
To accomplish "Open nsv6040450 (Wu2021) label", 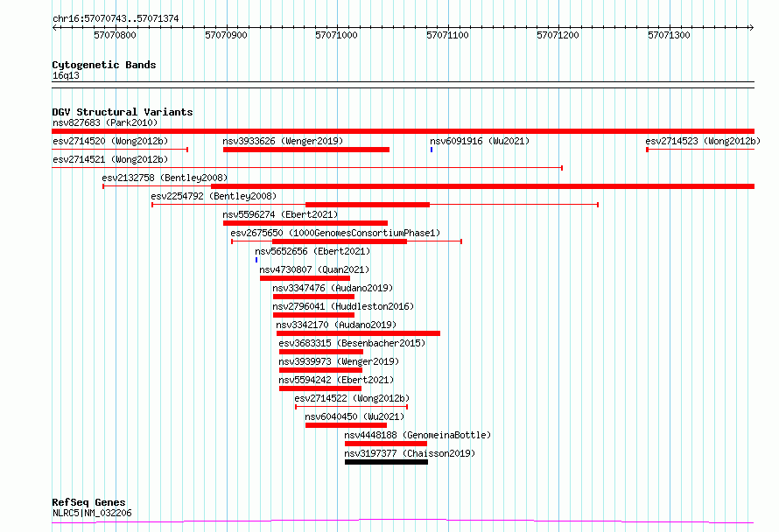I will (354, 416).
